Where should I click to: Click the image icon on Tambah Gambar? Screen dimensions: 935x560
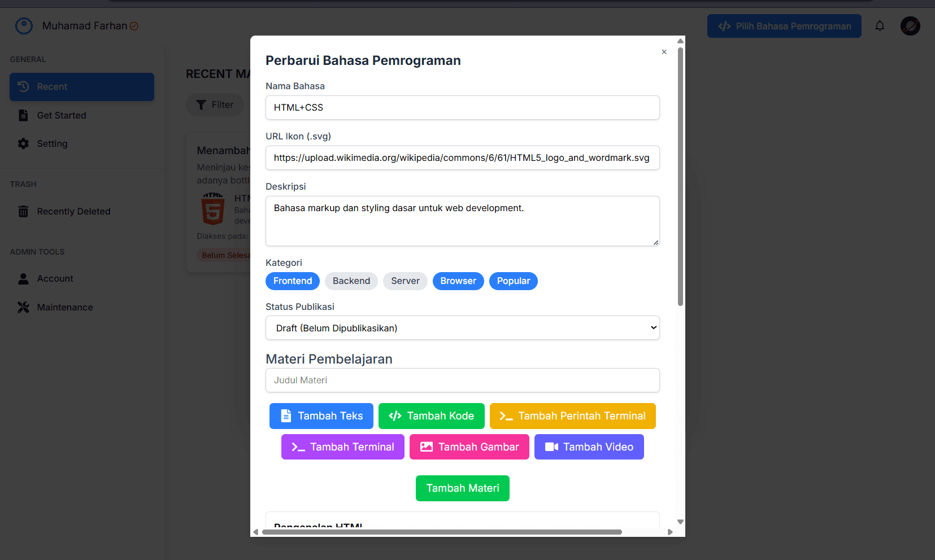click(427, 447)
